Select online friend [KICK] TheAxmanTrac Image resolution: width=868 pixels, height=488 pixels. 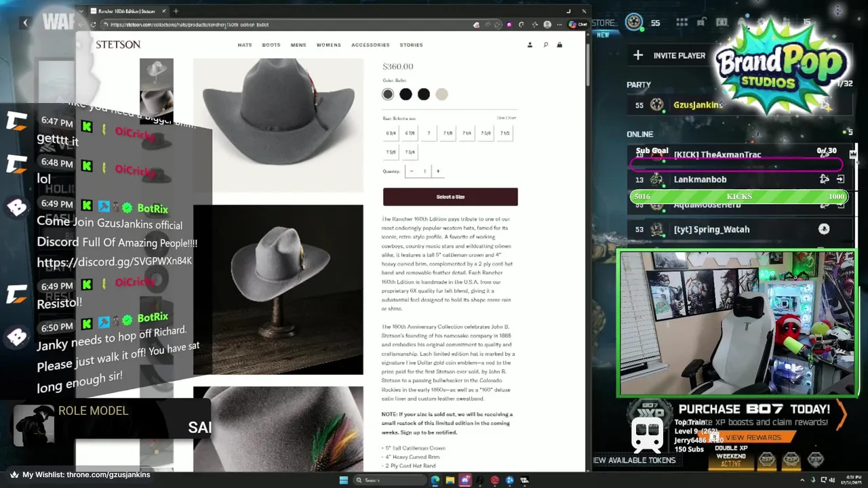tap(717, 155)
